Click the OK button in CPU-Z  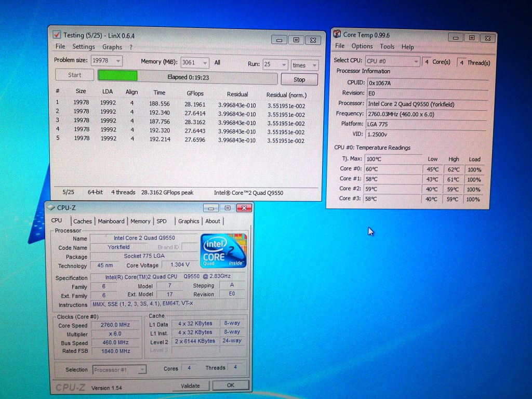tap(230, 385)
